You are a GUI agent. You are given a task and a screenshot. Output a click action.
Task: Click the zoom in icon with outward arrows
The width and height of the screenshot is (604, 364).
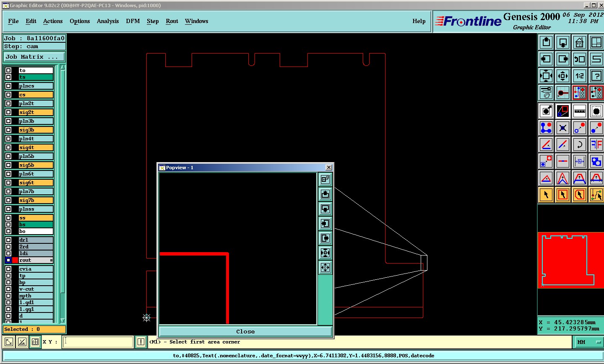point(546,76)
